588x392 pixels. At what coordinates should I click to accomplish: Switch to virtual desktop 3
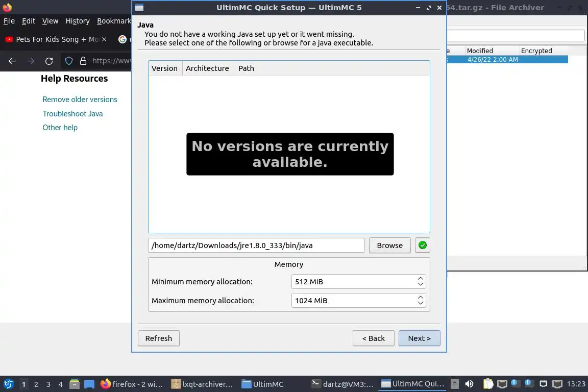[x=48, y=384]
